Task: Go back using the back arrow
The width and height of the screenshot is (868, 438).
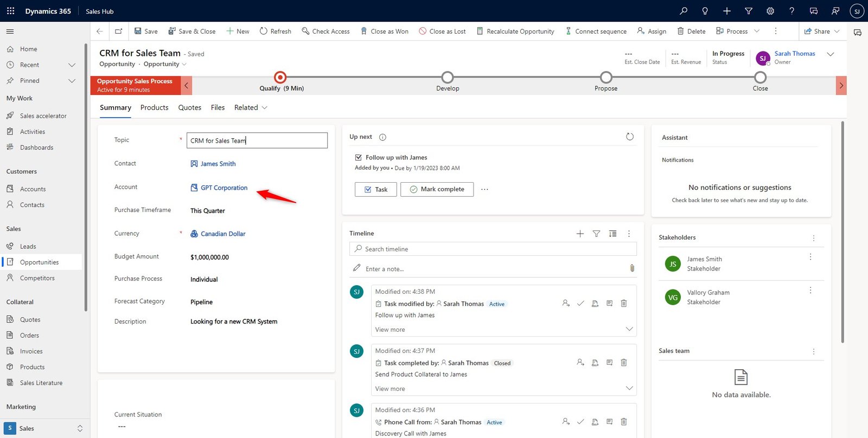Action: pyautogui.click(x=99, y=31)
